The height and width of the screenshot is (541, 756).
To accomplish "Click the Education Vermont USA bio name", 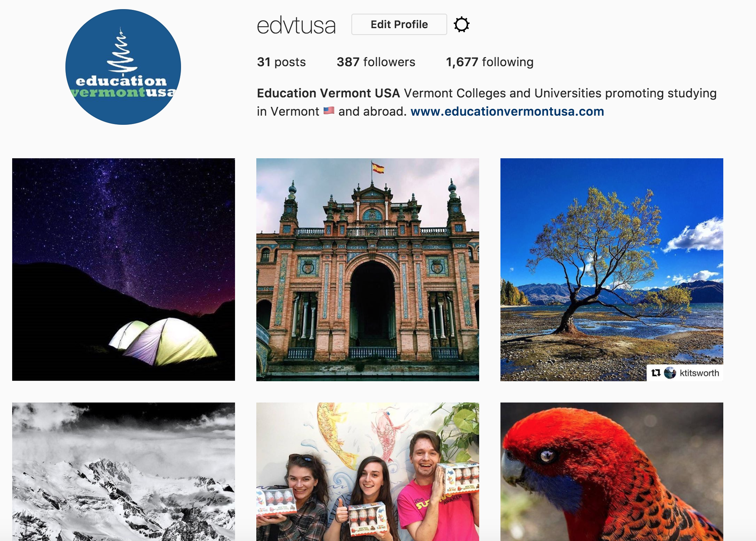I will coord(329,93).
